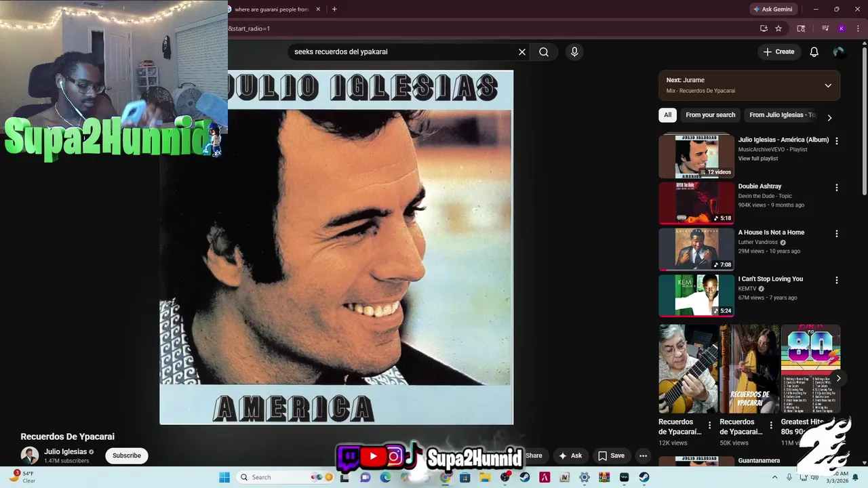Open harp Recuerdos de Ypacarai short
Screen dimensions: 868x488
coord(749,369)
